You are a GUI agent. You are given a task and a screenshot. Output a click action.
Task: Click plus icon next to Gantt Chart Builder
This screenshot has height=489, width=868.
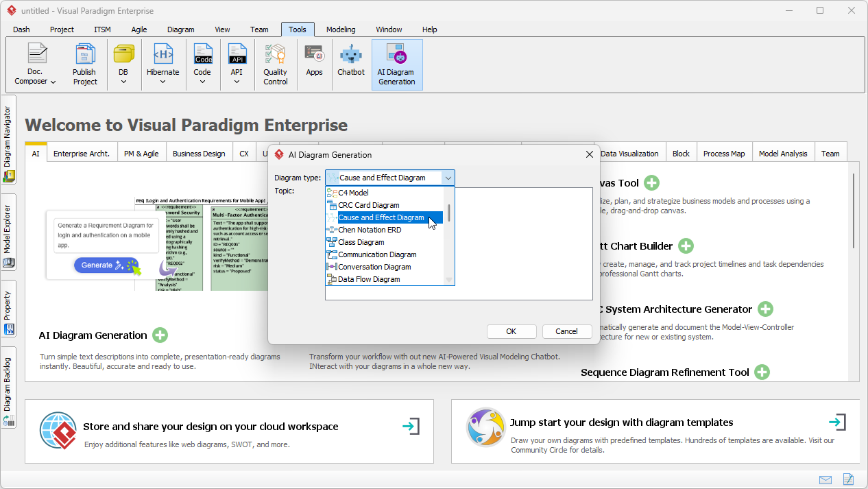(x=686, y=246)
